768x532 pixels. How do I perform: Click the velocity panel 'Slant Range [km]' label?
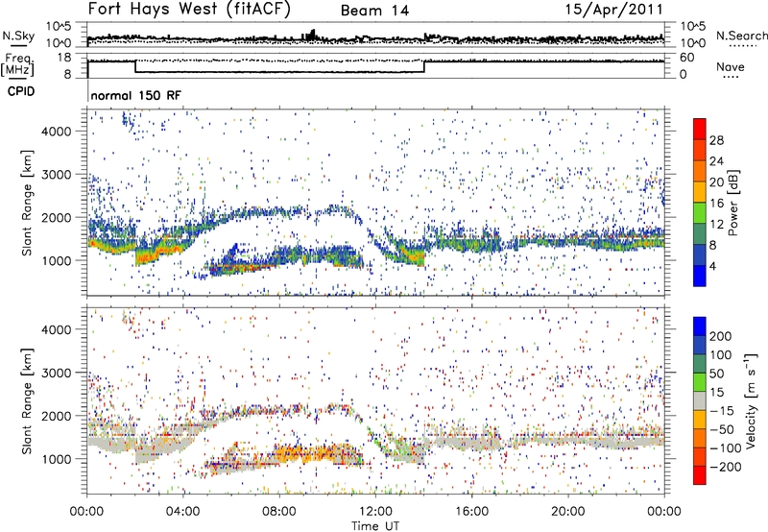click(27, 400)
